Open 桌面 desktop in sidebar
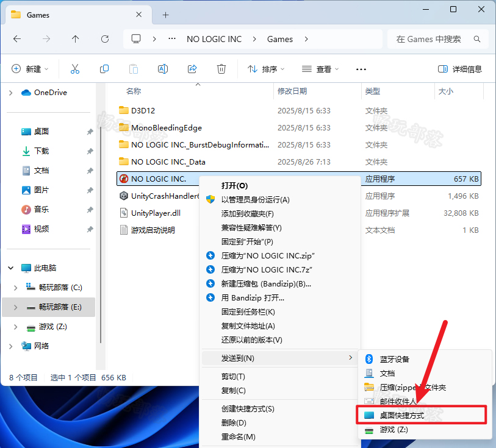 41,132
